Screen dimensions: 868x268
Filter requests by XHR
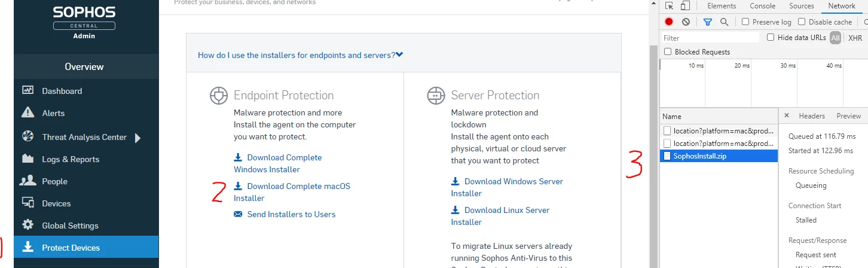(855, 38)
